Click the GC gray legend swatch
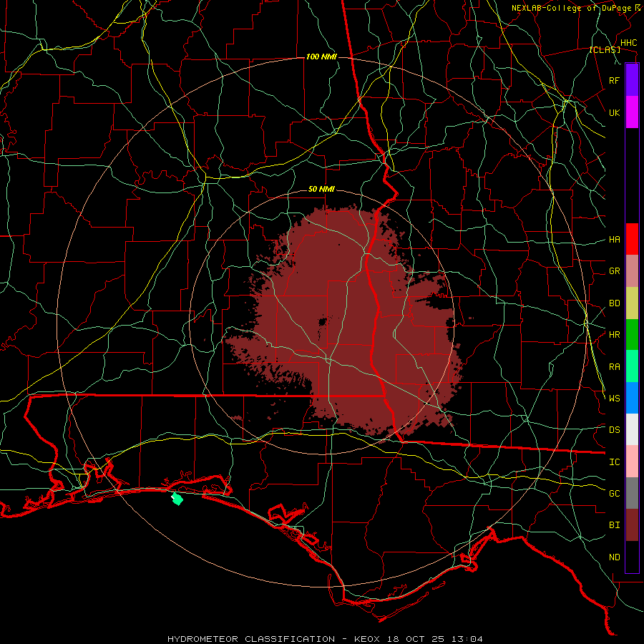 click(x=632, y=493)
